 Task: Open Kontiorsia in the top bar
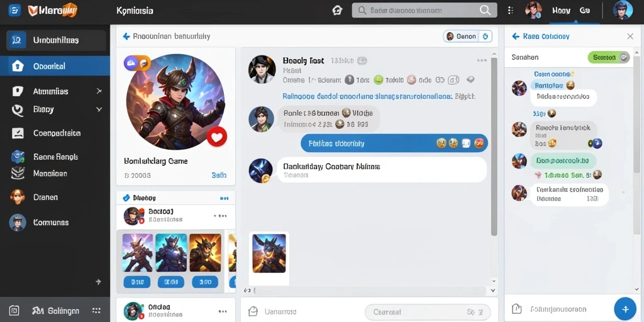[x=135, y=11]
